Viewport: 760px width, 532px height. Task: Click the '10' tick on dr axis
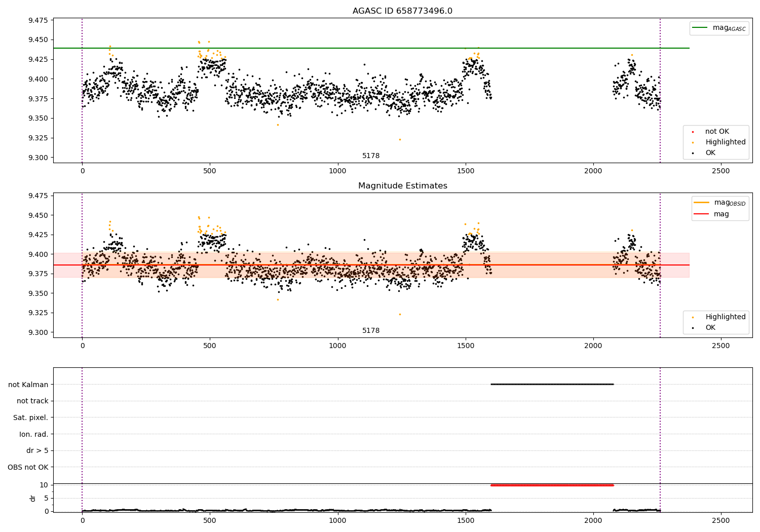pos(44,485)
